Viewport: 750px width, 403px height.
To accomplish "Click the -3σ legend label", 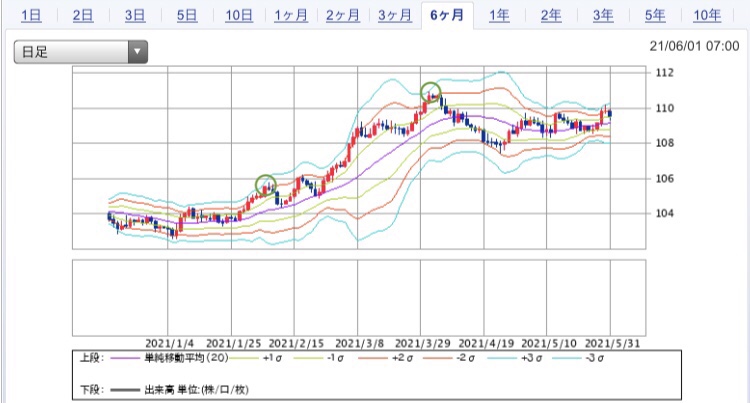I will pyautogui.click(x=595, y=358).
